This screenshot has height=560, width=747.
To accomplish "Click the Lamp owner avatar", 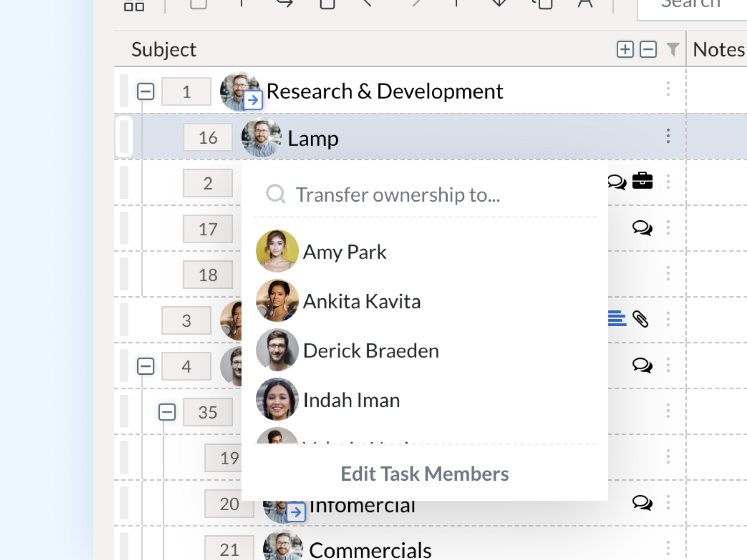I will [261, 138].
